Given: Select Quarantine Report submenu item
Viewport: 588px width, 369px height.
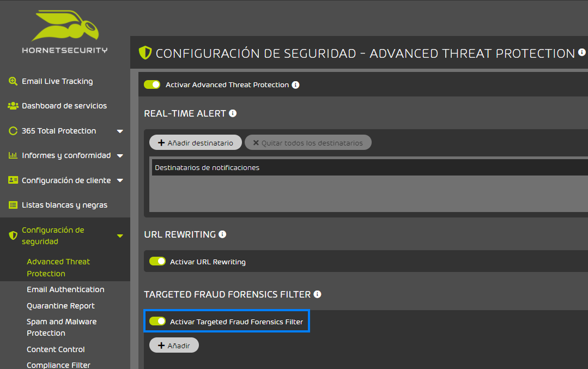Looking at the screenshot, I should 60,306.
